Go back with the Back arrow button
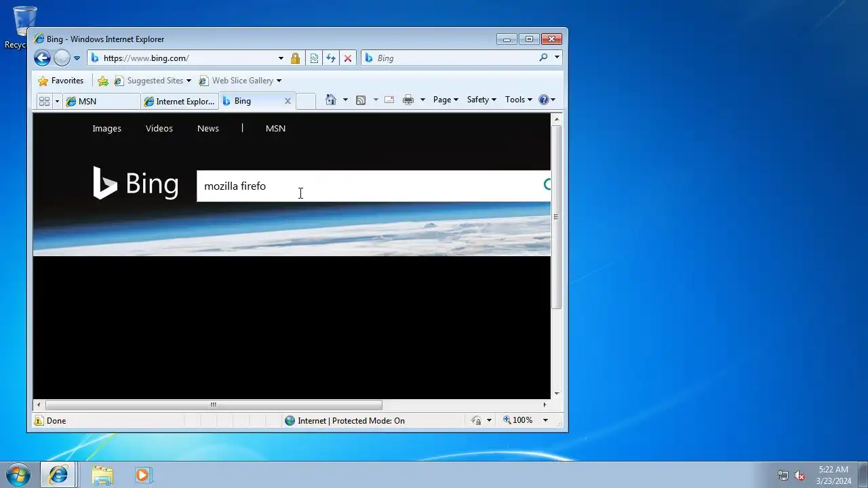Viewport: 868px width, 488px height. [x=42, y=58]
